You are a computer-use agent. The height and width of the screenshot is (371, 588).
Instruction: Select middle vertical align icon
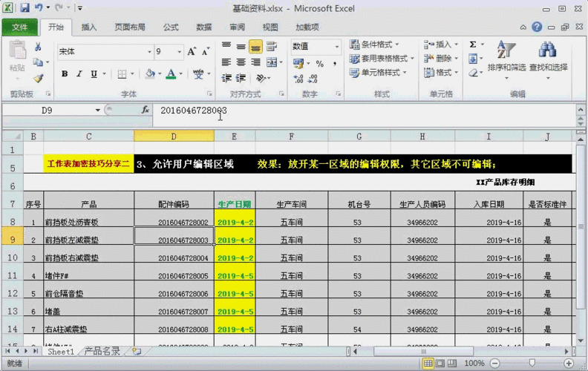[241, 46]
